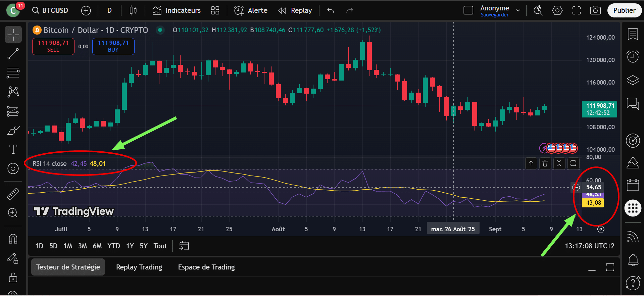Click the yellow 43,08 RSI value label

pos(593,203)
